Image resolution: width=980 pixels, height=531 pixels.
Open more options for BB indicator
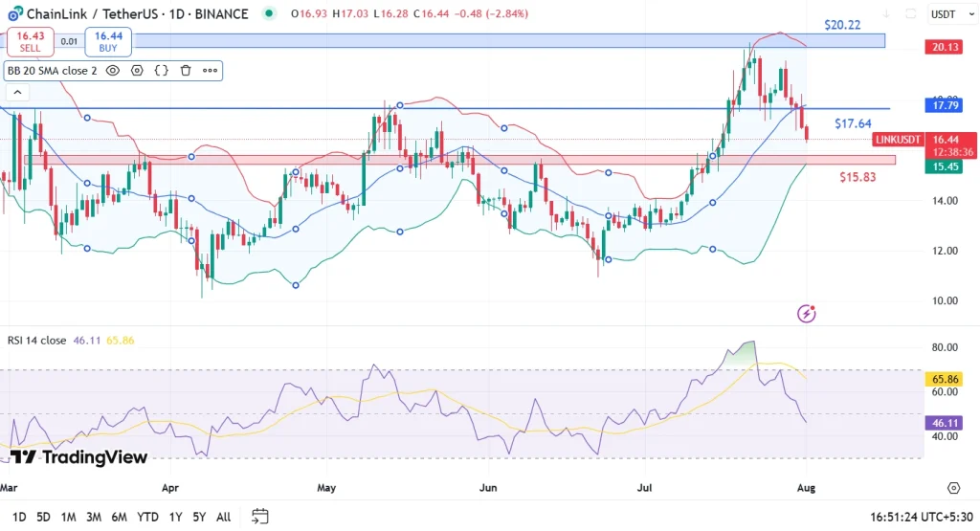[x=210, y=71]
